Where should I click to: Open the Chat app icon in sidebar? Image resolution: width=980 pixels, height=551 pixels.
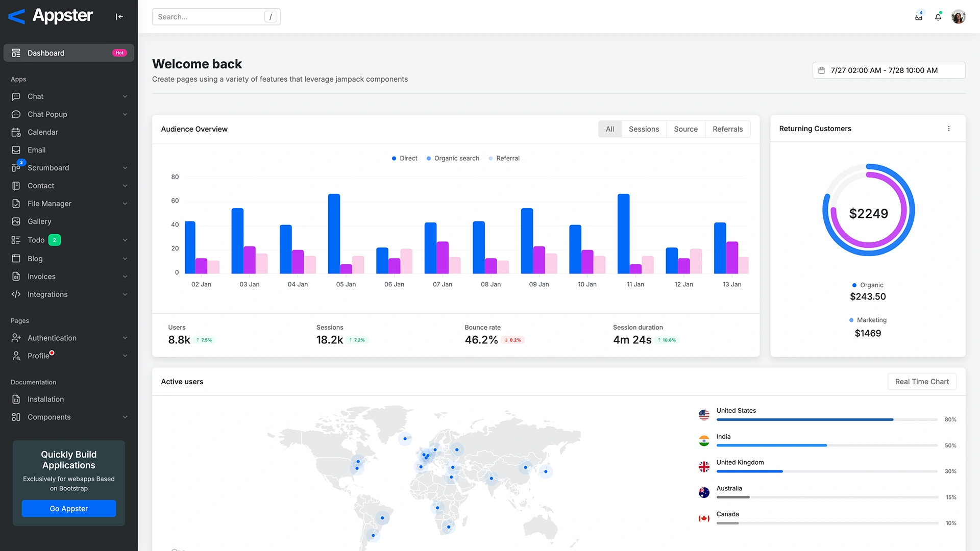tap(17, 96)
